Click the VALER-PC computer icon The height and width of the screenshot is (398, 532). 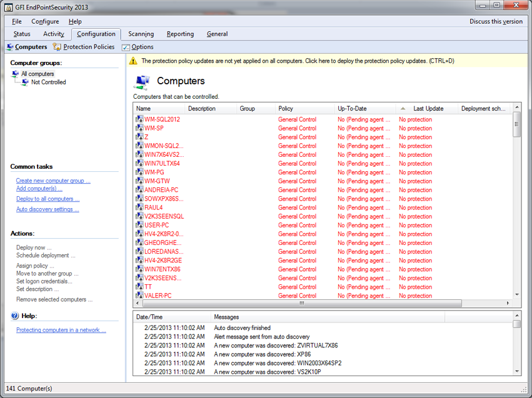click(139, 296)
